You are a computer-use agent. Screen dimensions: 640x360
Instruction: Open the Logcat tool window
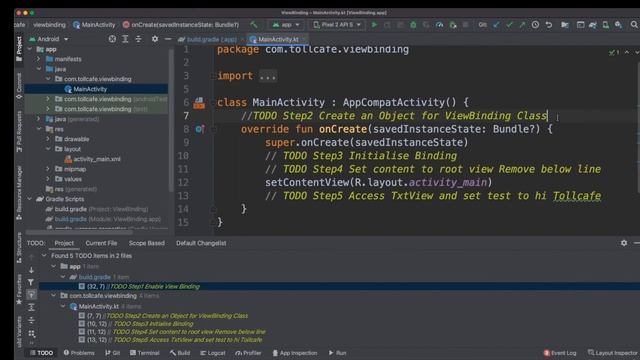(213, 353)
